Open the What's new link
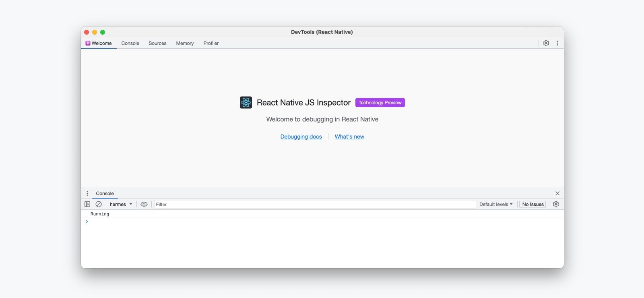The width and height of the screenshot is (644, 298). (x=349, y=137)
